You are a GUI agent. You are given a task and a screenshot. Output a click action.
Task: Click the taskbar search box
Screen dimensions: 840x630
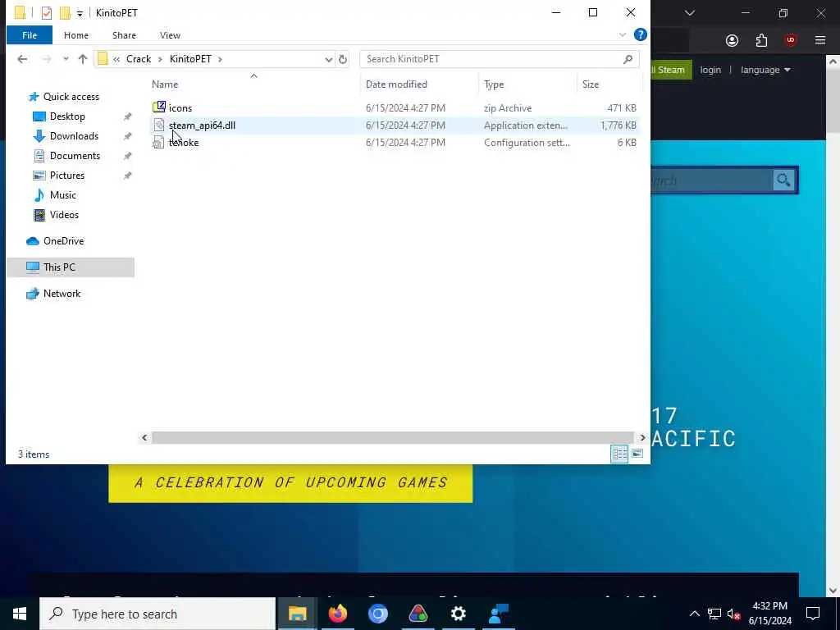pyautogui.click(x=157, y=614)
